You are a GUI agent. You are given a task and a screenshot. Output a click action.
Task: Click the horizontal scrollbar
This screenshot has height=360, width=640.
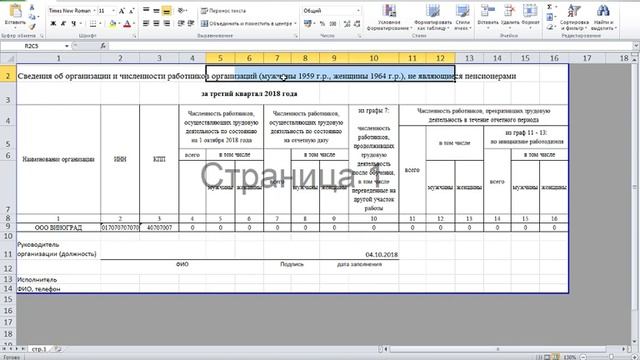pyautogui.click(x=497, y=349)
